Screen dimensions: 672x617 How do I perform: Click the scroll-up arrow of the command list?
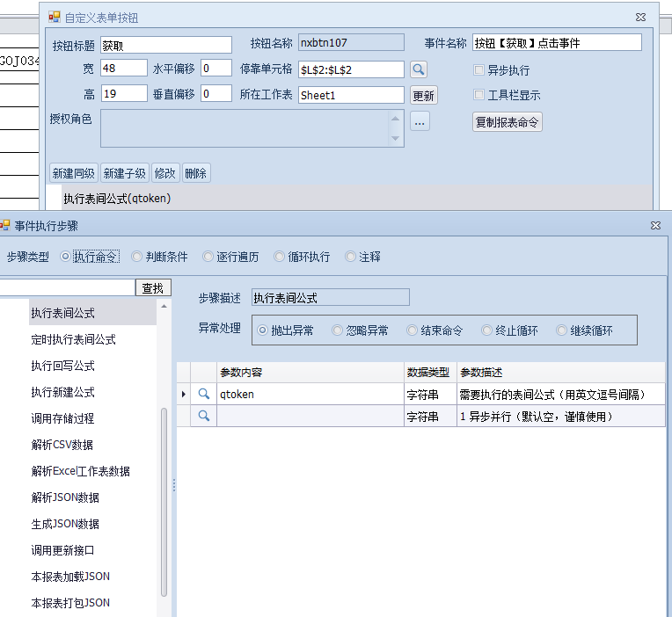click(163, 306)
